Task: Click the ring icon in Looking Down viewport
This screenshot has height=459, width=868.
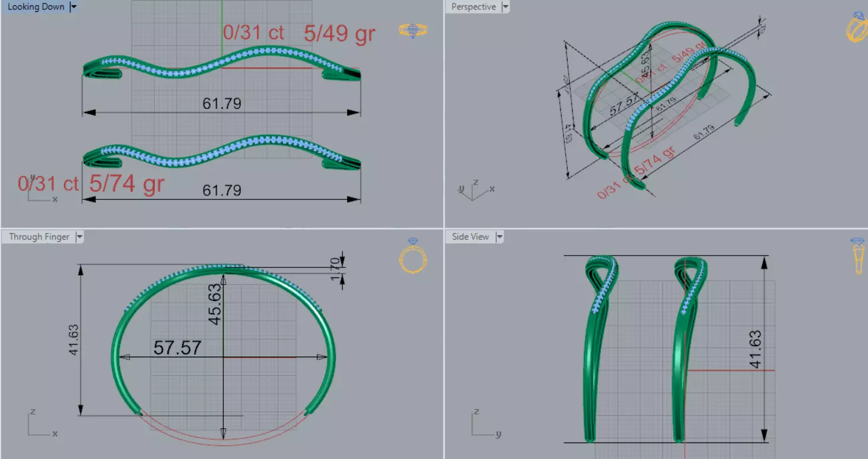Action: click(x=413, y=30)
